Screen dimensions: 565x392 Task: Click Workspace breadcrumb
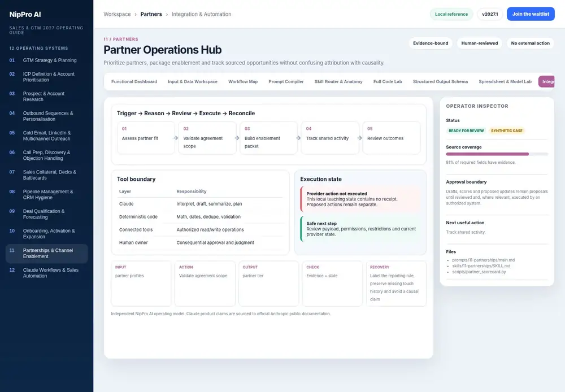[x=117, y=14]
